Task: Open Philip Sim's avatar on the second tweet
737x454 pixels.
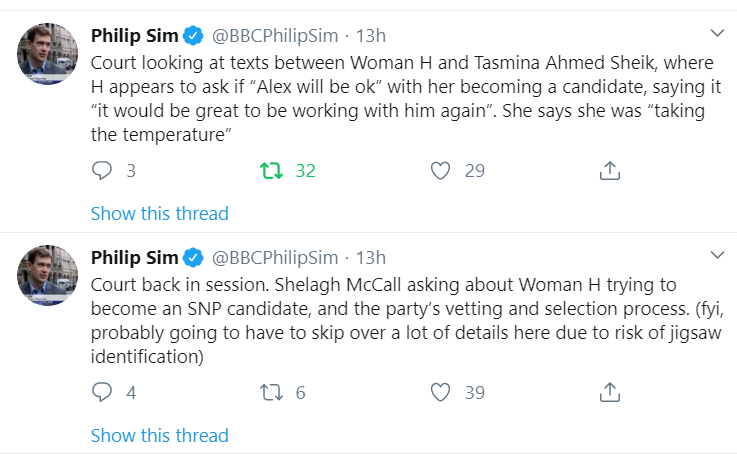Action: [x=47, y=275]
